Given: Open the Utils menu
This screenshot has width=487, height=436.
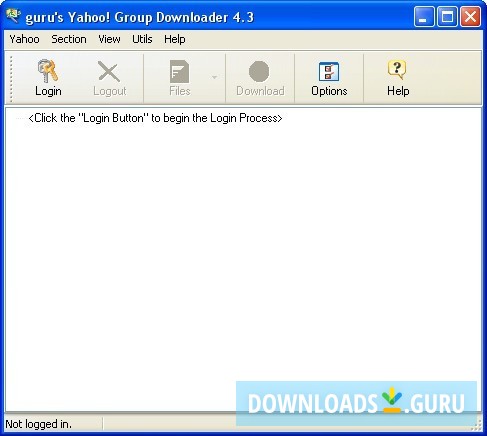Looking at the screenshot, I should (x=142, y=39).
